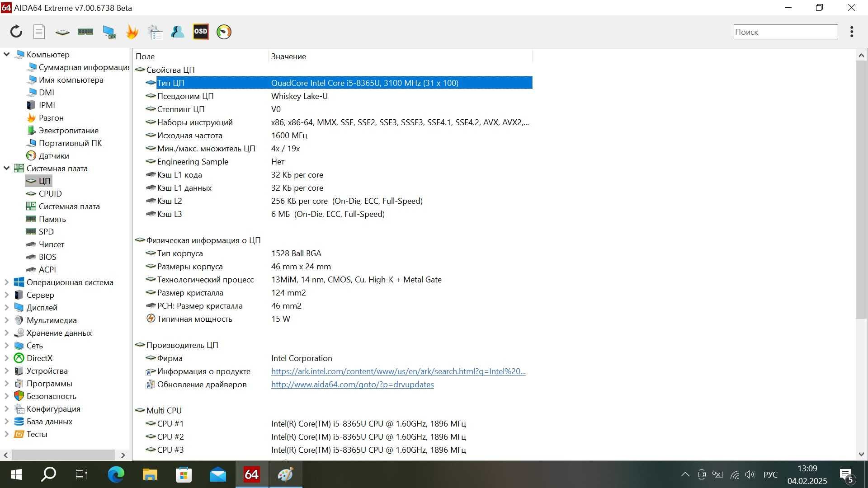This screenshot has height=488, width=868.
Task: Open the aida64 driver updates link
Action: coord(352,384)
